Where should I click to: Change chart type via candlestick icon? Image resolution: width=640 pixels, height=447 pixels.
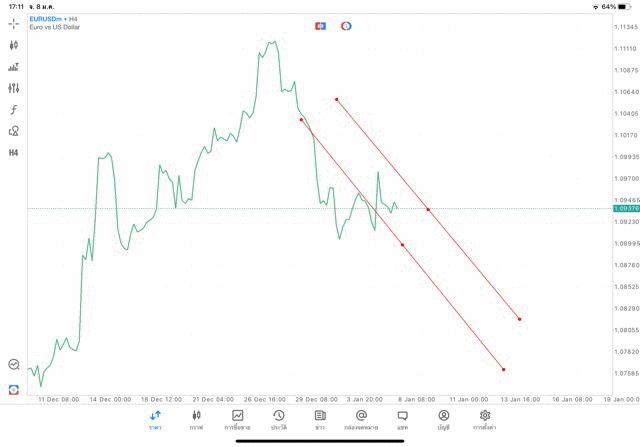[x=14, y=45]
